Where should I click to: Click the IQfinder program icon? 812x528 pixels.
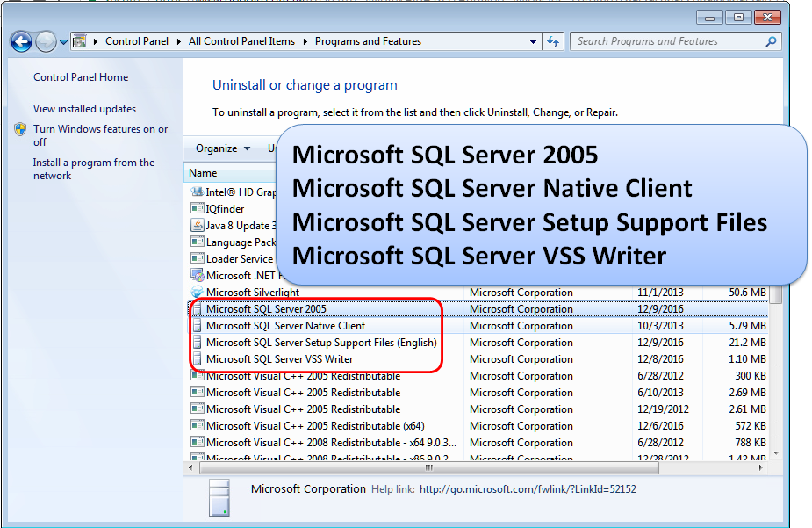(198, 209)
